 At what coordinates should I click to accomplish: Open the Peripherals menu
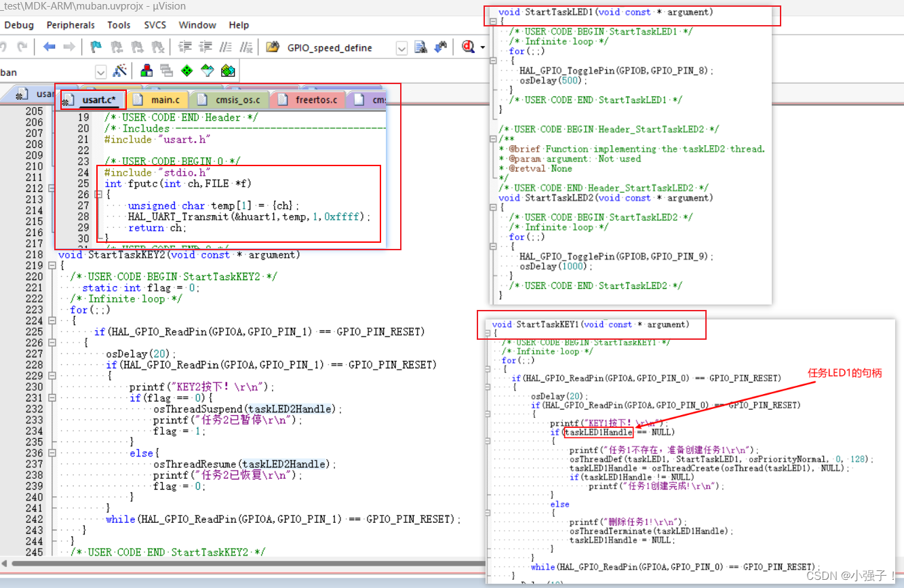coord(71,24)
